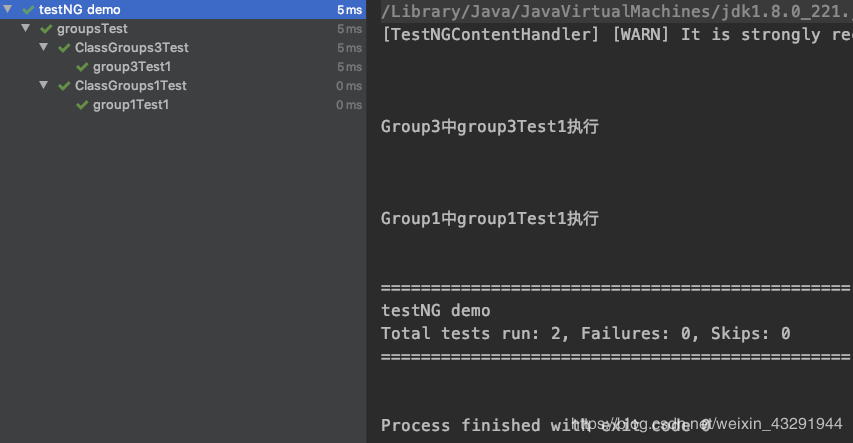Click pass icon beside group3Test1
This screenshot has height=443, width=853.
(82, 67)
